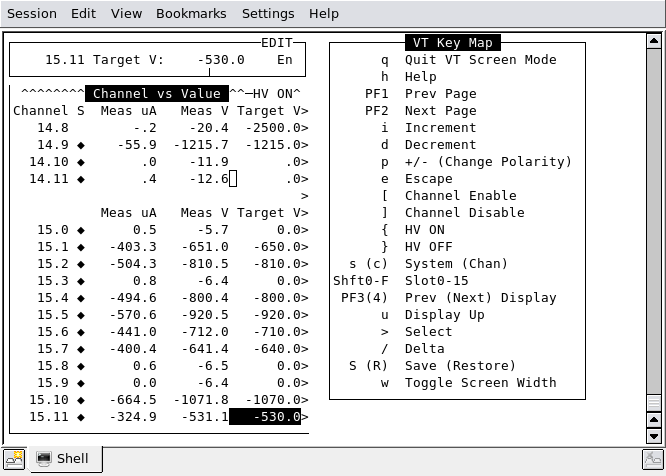The image size is (666, 476).
Task: Click channel 14.8 row label
Action: [x=53, y=128]
